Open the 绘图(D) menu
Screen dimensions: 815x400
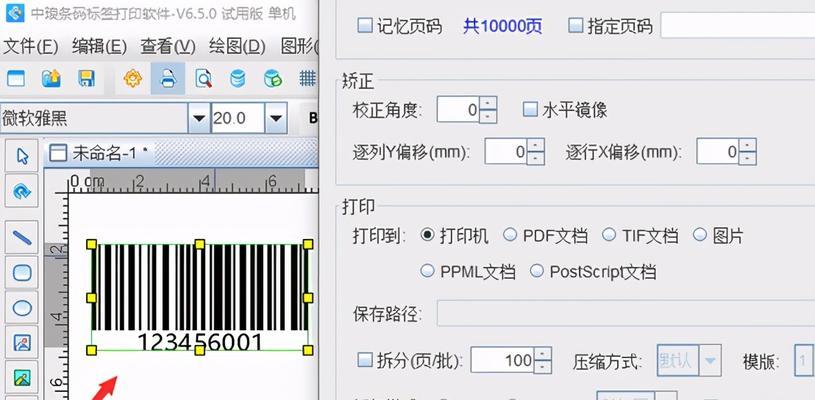pyautogui.click(x=237, y=47)
